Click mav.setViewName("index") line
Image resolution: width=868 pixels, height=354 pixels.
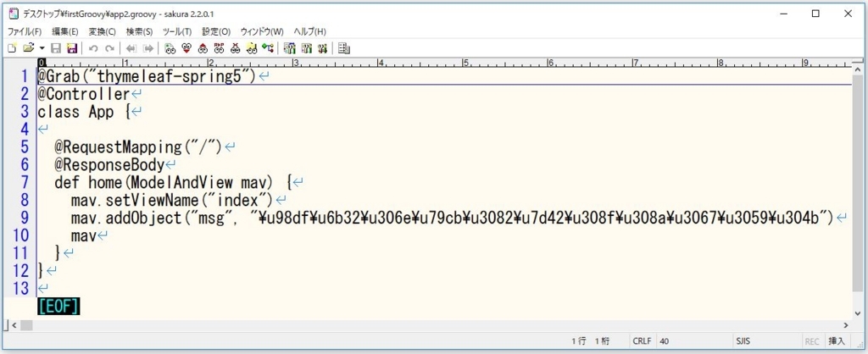pos(172,200)
